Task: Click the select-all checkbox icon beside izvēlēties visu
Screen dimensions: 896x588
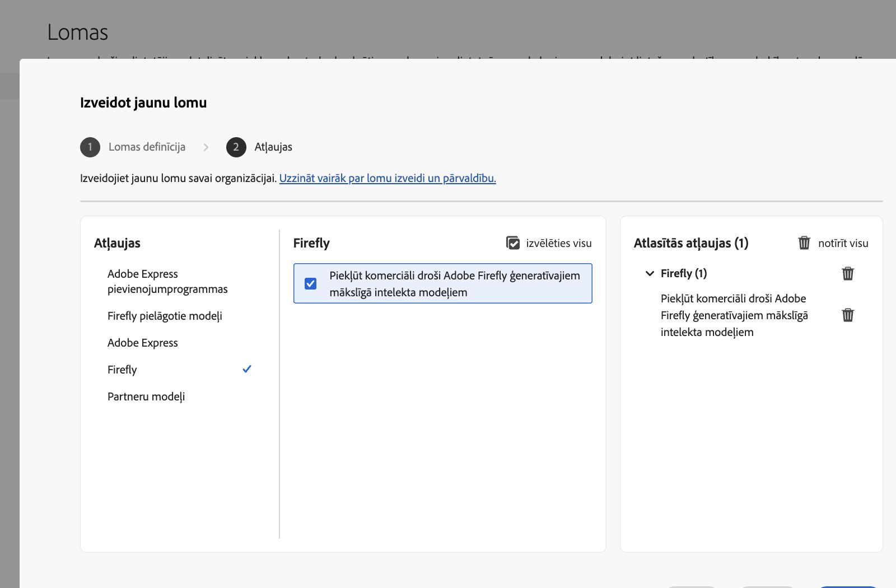Action: pyautogui.click(x=513, y=243)
